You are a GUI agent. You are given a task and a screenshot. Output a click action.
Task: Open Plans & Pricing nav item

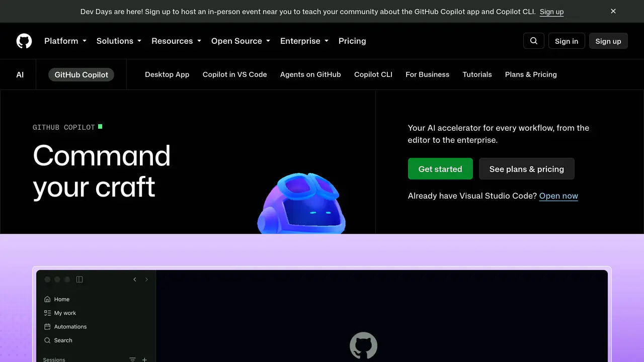click(x=531, y=74)
